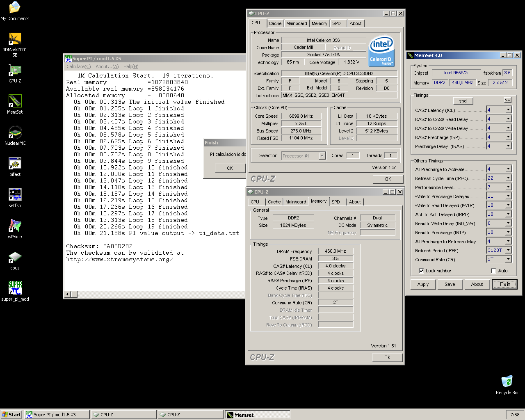Image resolution: width=525 pixels, height=420 pixels.
Task: Open the CPU tab in lower CPU-Z window
Action: click(x=255, y=202)
